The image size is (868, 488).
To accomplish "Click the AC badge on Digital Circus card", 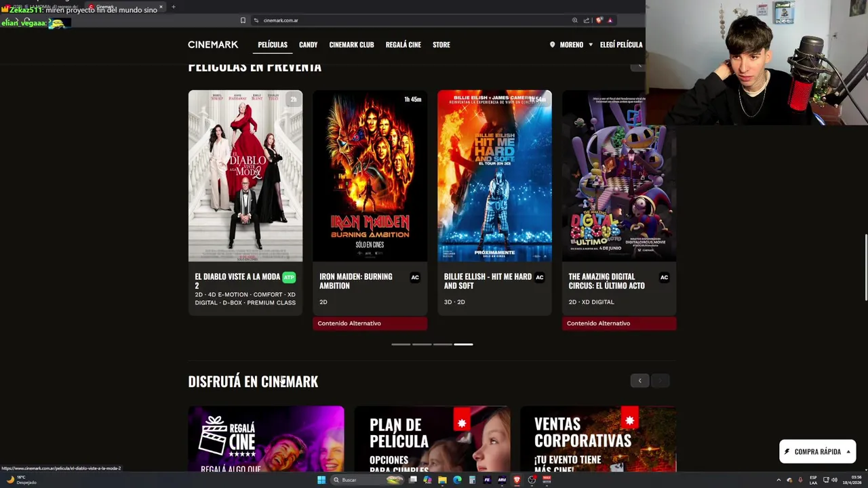I will pyautogui.click(x=664, y=277).
